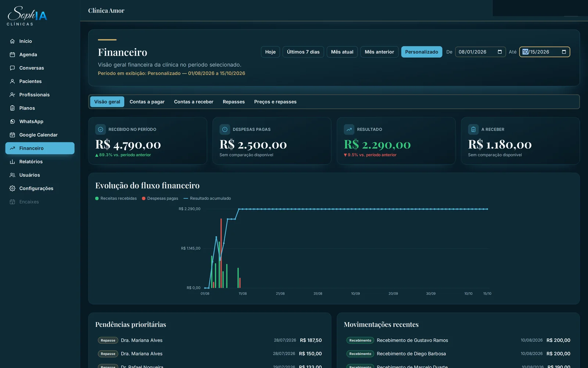Click the trend icon on Resultado card
588x368 pixels.
(349, 130)
